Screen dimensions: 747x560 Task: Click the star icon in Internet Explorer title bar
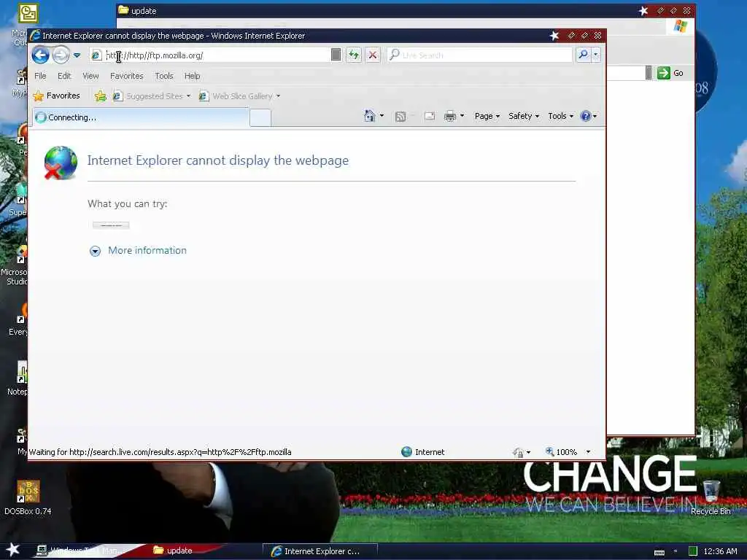pos(554,35)
